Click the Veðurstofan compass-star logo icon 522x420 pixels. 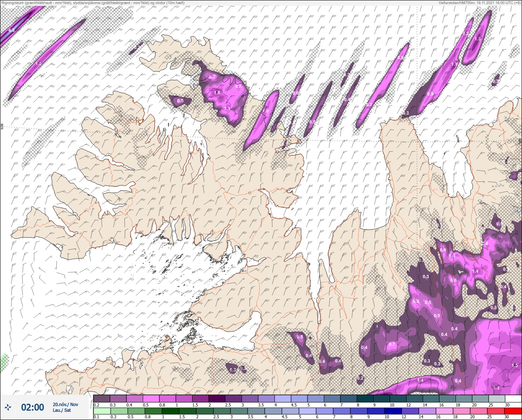pos(8,407)
